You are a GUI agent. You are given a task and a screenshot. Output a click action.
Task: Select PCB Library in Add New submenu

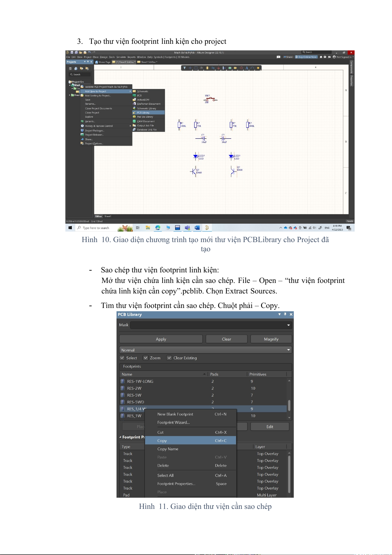(x=144, y=113)
